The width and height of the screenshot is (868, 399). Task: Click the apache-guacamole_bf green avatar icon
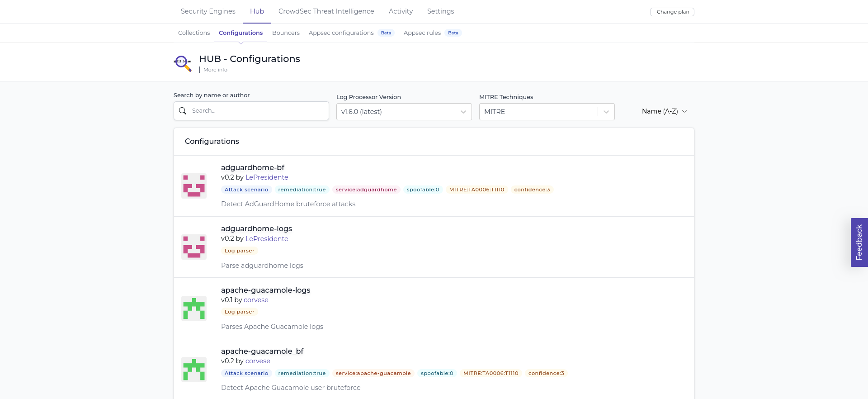[x=194, y=370]
